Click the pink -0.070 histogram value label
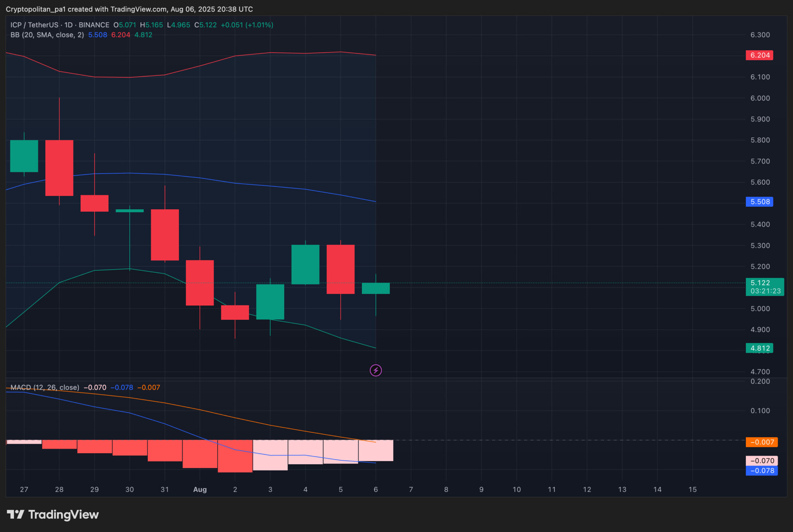793x532 pixels. click(x=762, y=461)
